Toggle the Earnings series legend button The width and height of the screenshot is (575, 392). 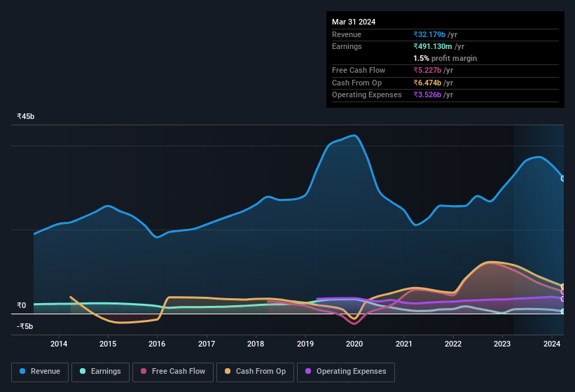point(100,372)
